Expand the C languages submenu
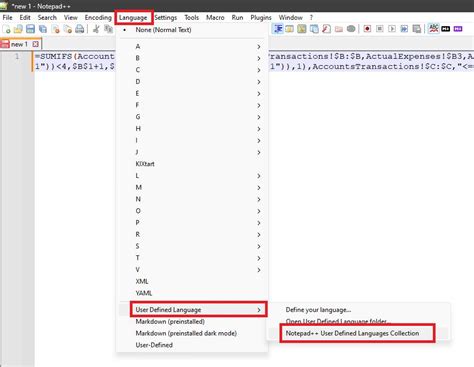 [192, 70]
